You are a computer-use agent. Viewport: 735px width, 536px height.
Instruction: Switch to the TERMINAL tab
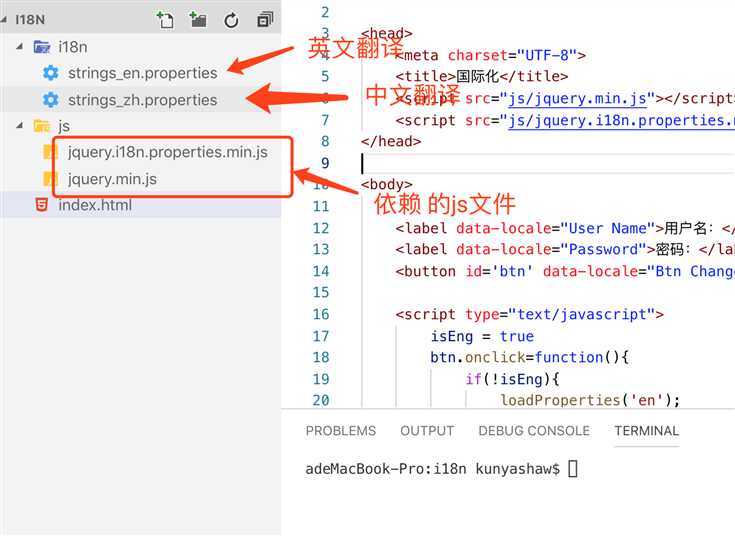click(x=647, y=430)
